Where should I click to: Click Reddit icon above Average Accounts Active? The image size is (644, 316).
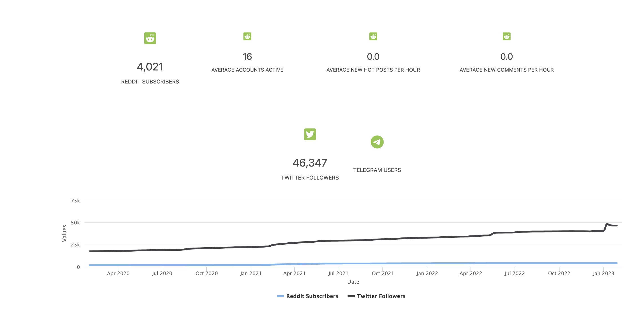pos(247,36)
